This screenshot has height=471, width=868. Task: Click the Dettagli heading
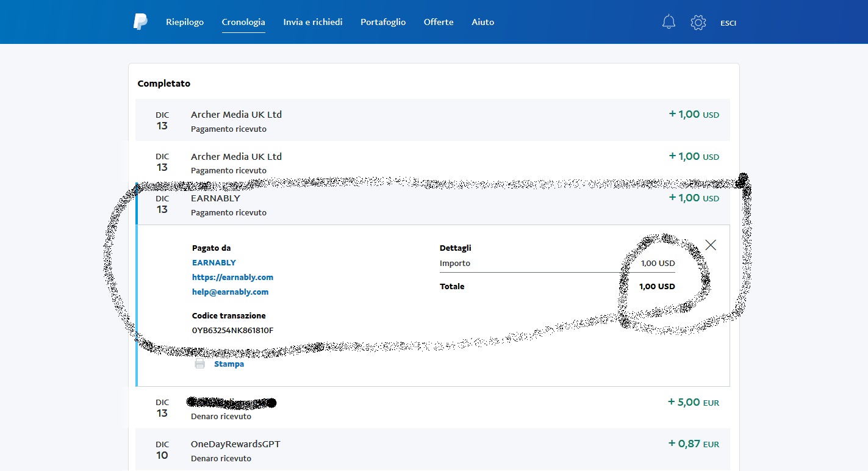point(456,248)
